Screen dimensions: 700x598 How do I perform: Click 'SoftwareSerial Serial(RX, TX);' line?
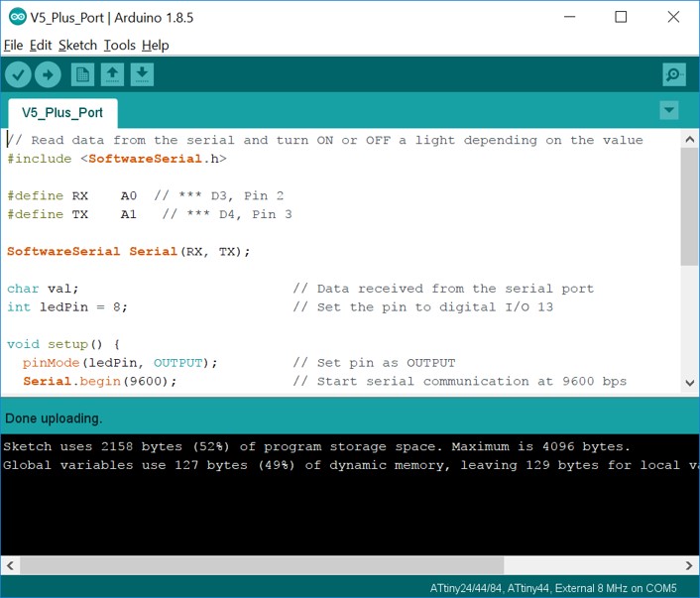click(129, 252)
